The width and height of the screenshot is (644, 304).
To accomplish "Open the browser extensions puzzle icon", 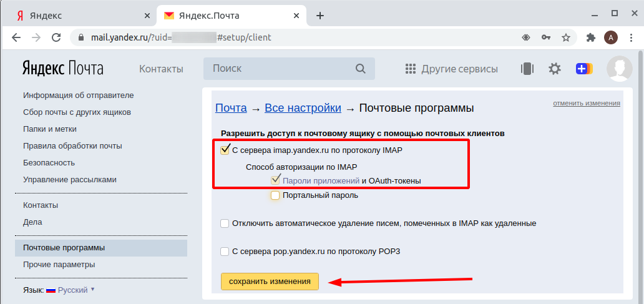I will pyautogui.click(x=591, y=37).
